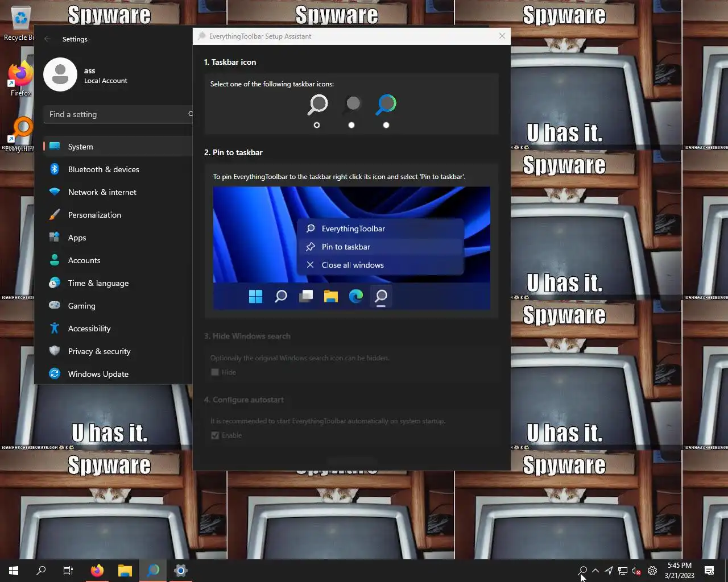Open Time & language settings
The height and width of the screenshot is (582, 728).
(x=118, y=283)
